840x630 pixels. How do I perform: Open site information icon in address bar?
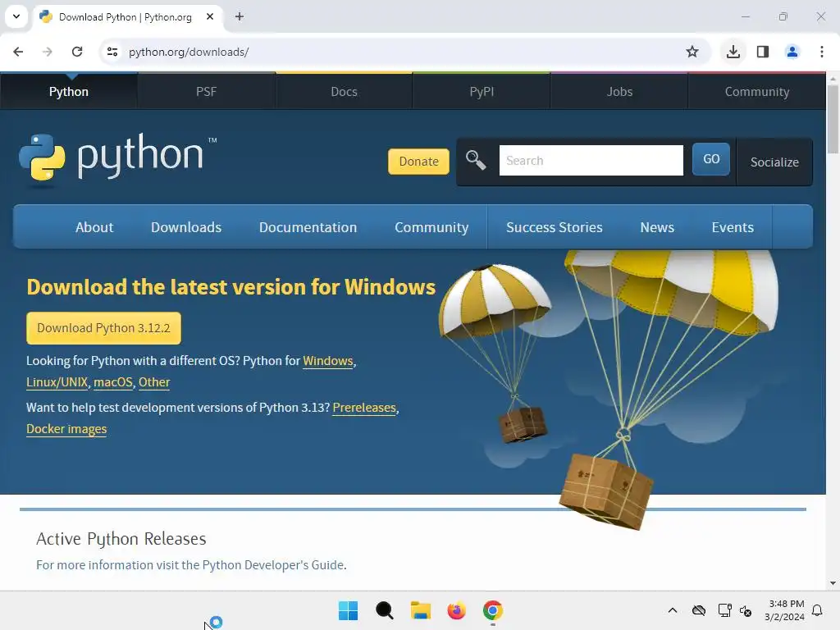112,52
